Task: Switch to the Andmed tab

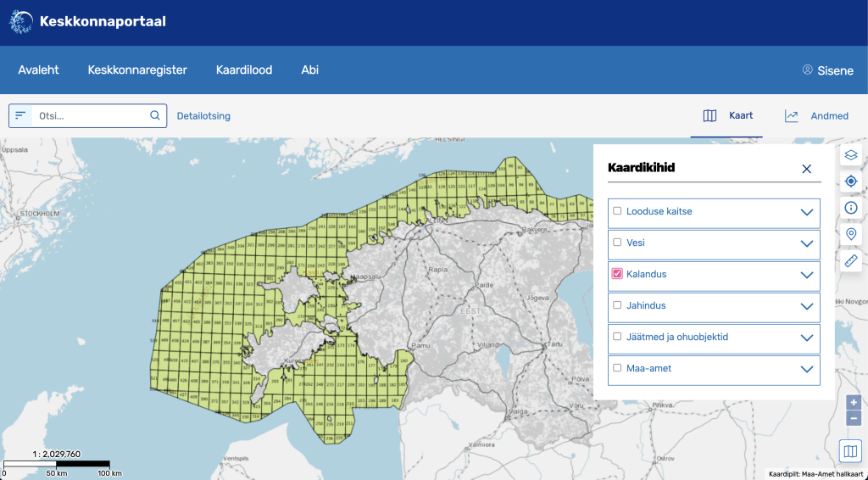Action: coord(816,115)
